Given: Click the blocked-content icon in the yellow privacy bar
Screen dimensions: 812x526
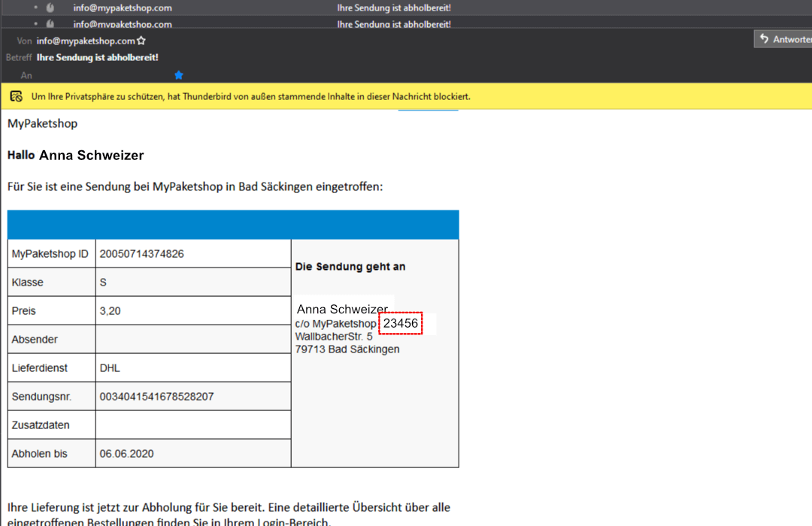Looking at the screenshot, I should [16, 96].
